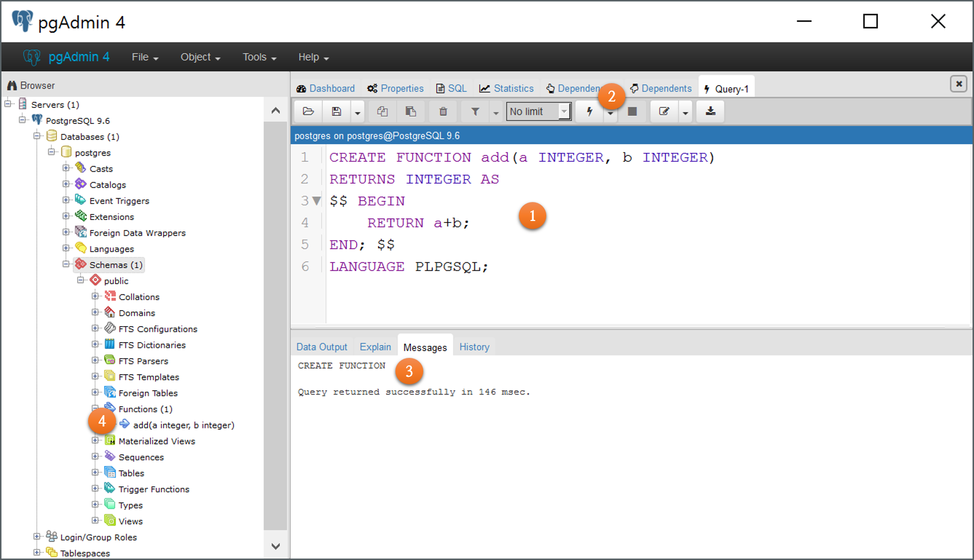Close the panel with the x button
The image size is (974, 560).
pos(959,84)
